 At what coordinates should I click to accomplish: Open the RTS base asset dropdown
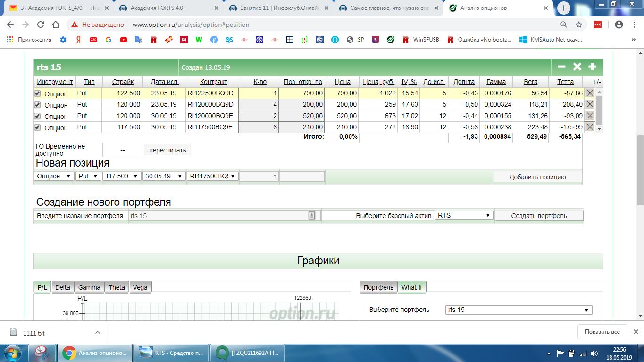pyautogui.click(x=464, y=215)
